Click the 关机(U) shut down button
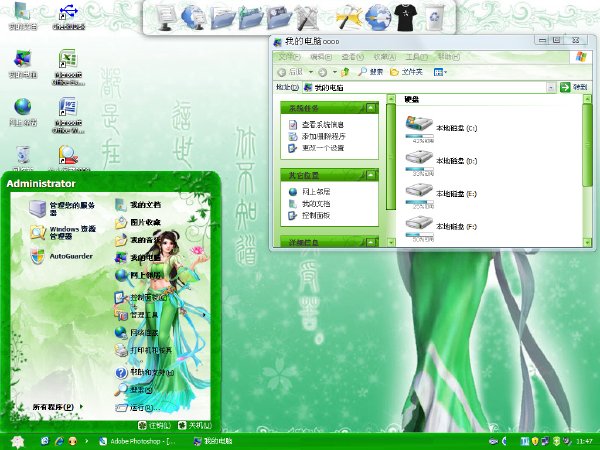 (x=195, y=425)
